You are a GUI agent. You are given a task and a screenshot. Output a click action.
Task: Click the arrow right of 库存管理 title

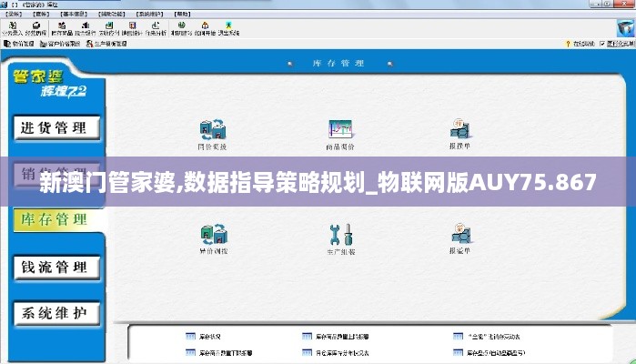389,64
